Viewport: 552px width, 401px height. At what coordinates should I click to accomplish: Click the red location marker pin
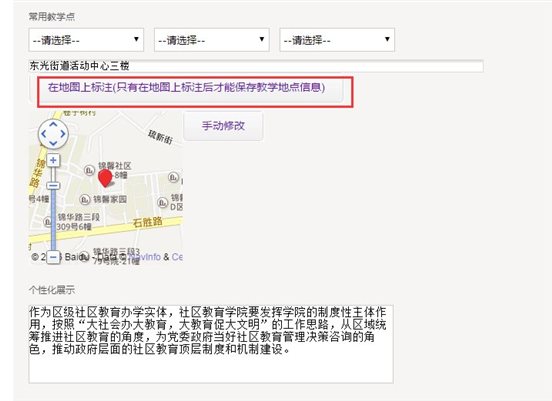tap(105, 178)
